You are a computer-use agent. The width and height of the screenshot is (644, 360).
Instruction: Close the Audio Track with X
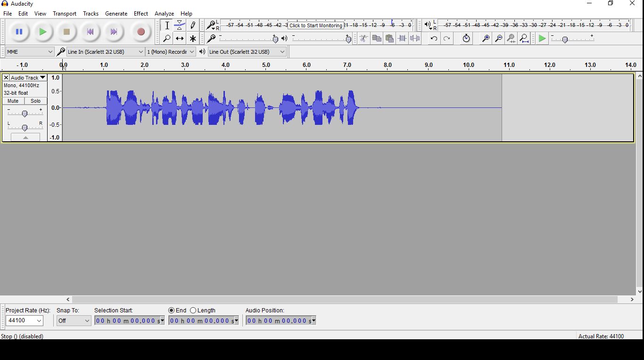(6, 77)
